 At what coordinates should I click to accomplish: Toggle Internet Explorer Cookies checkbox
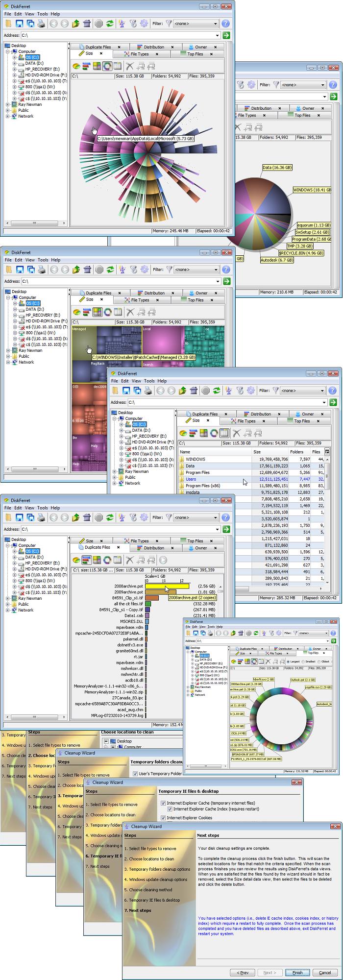(x=163, y=818)
